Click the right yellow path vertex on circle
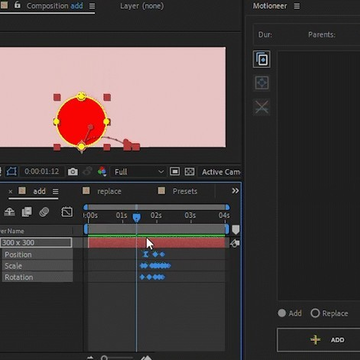This screenshot has height=360, width=360. click(106, 122)
